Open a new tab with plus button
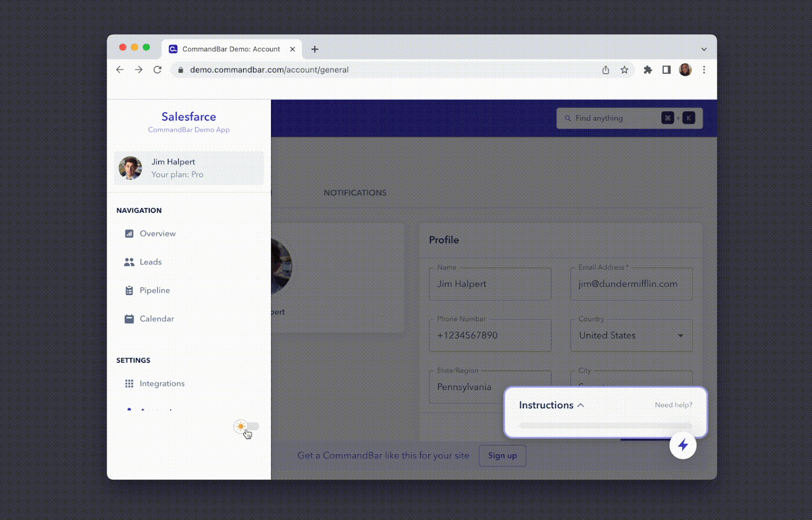The width and height of the screenshot is (812, 520). 315,49
